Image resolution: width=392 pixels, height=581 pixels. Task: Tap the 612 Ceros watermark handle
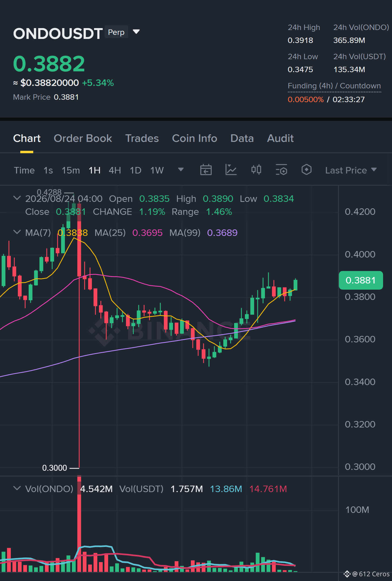coord(371,574)
